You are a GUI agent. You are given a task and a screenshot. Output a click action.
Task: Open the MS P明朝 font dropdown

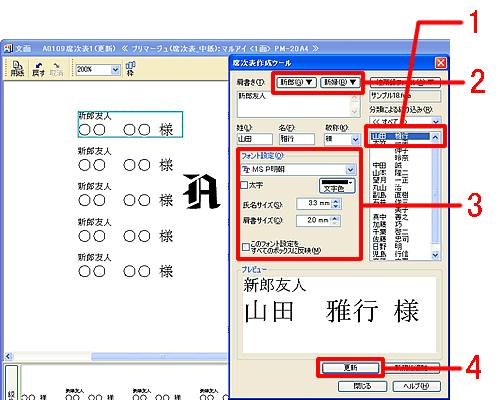[x=350, y=170]
